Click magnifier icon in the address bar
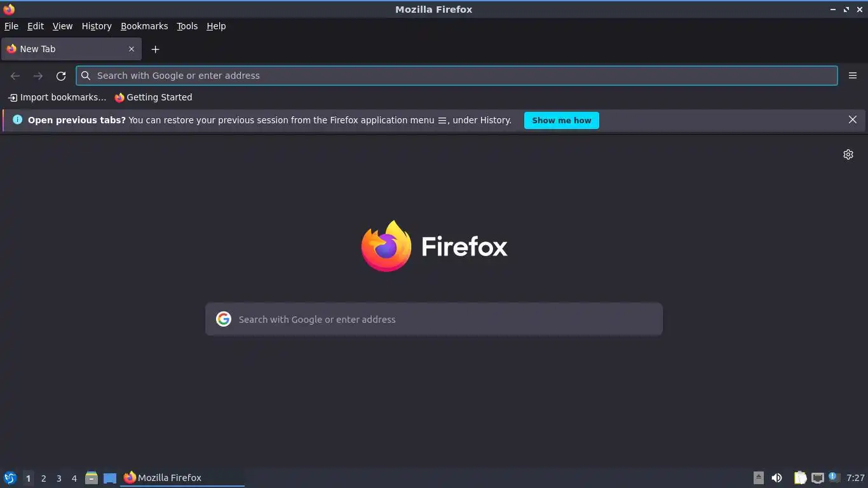This screenshot has width=868, height=488. click(x=86, y=76)
